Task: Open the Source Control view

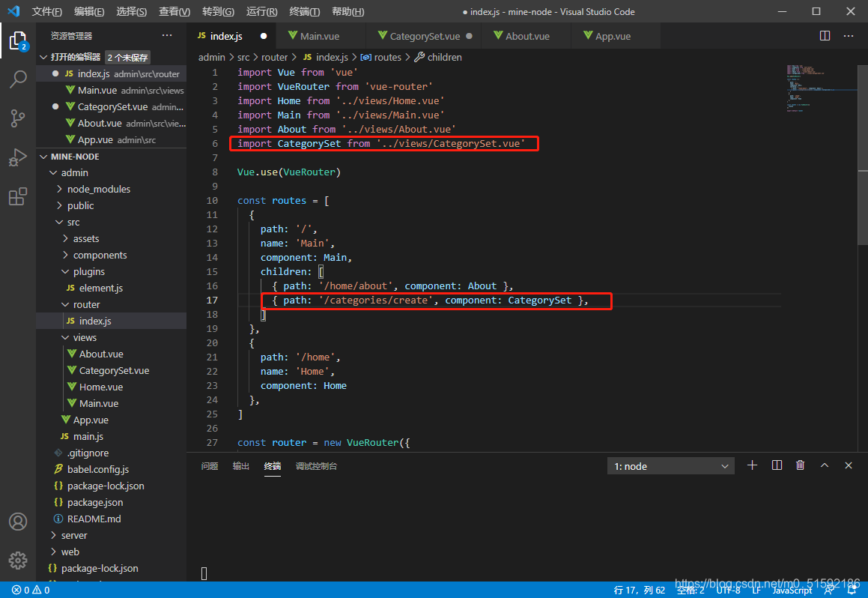Action: point(18,118)
